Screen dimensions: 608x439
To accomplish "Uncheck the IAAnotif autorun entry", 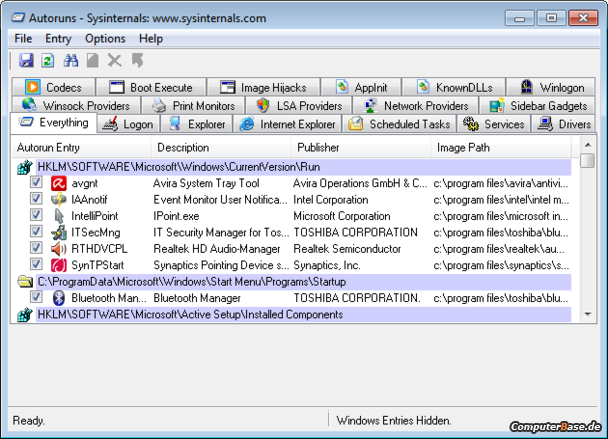I will click(36, 198).
